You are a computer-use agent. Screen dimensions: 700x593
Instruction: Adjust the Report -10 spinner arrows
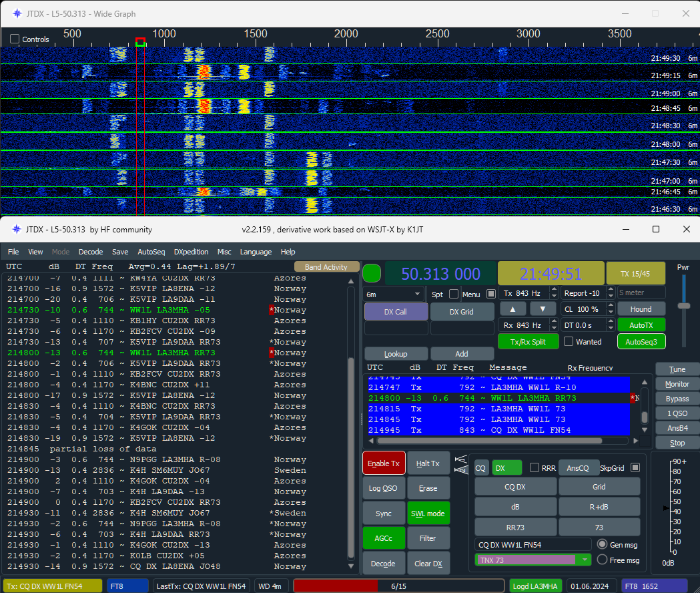pyautogui.click(x=611, y=293)
